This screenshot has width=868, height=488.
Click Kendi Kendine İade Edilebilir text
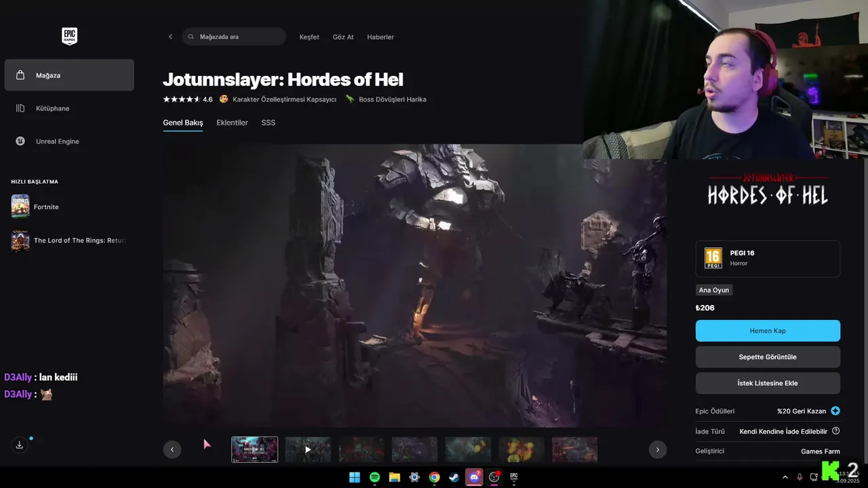point(783,431)
